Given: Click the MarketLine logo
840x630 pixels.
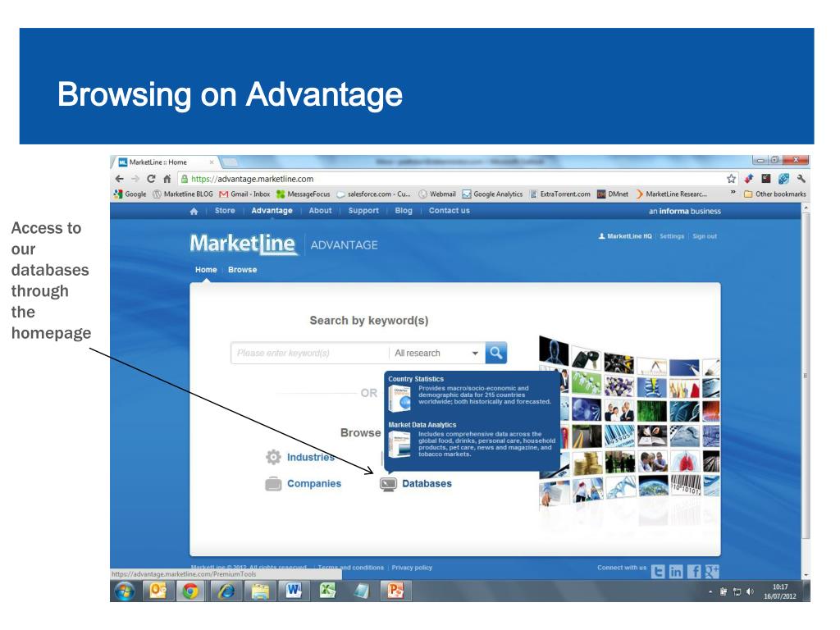Looking at the screenshot, I should click(244, 244).
